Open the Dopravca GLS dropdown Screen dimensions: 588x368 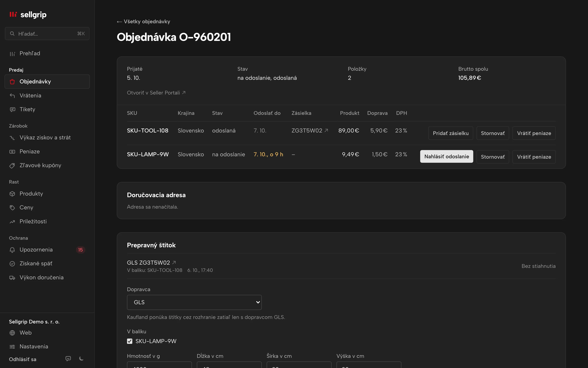coord(194,302)
